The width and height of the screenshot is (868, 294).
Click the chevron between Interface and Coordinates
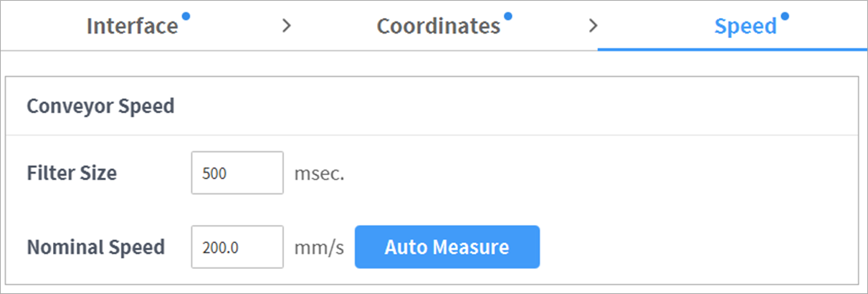coord(287,27)
